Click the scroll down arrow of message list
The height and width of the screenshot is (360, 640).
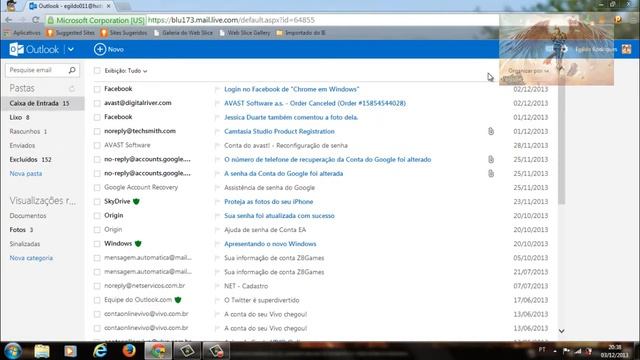click(562, 331)
